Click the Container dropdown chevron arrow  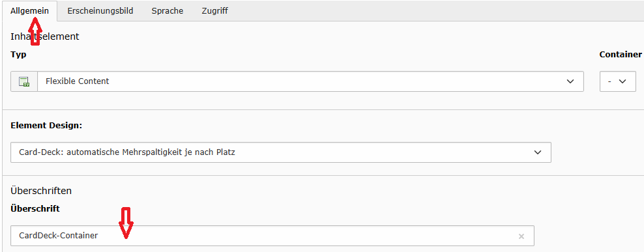click(622, 81)
